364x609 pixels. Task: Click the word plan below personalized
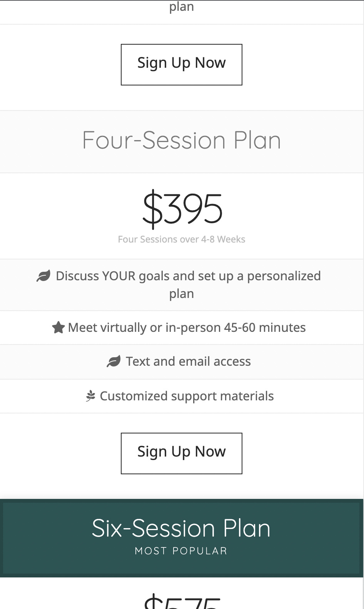[182, 294]
